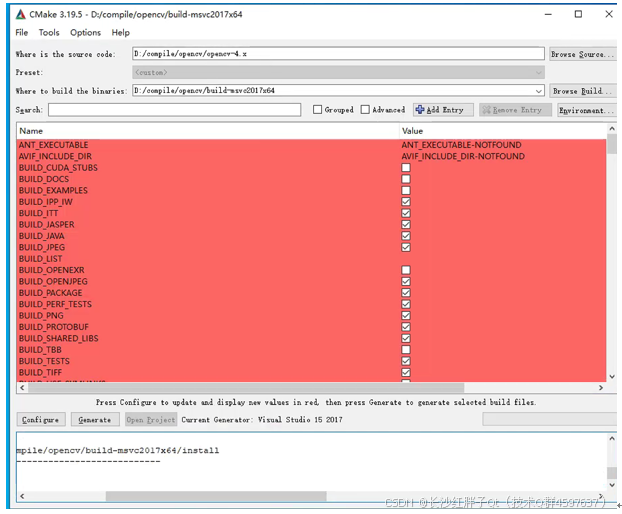Viewport: 622px width, 514px height.
Task: Open the Options menu
Action: tap(85, 33)
